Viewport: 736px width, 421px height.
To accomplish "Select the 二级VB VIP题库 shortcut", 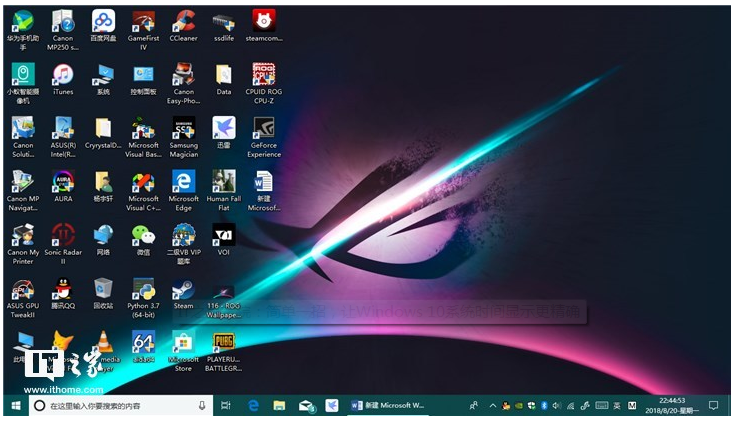I will coord(184,244).
